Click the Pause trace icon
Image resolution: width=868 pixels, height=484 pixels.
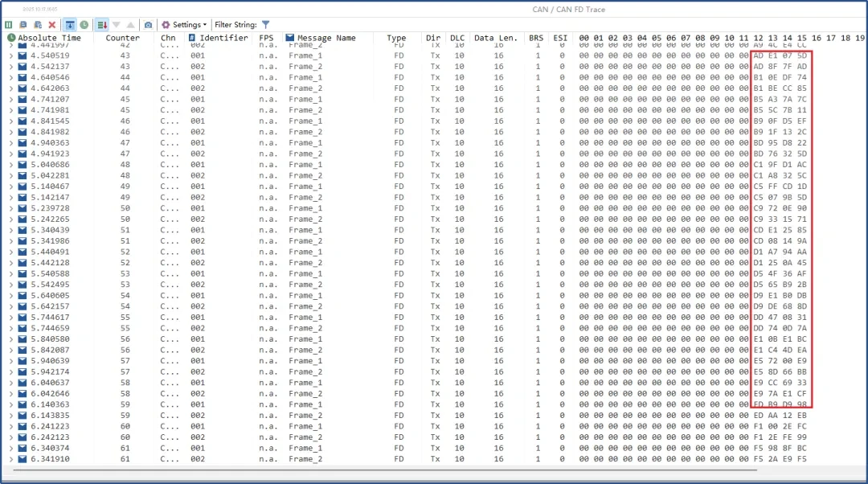pyautogui.click(x=8, y=25)
